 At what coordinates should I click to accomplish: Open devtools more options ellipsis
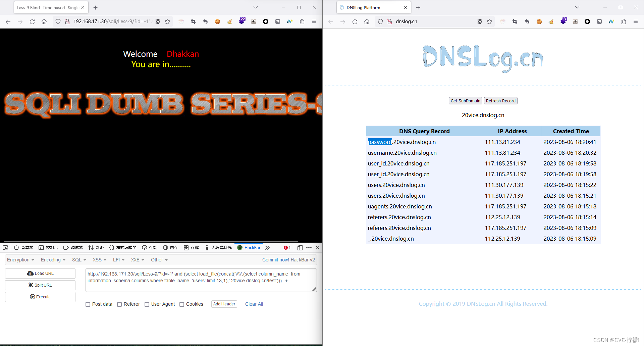click(x=309, y=248)
